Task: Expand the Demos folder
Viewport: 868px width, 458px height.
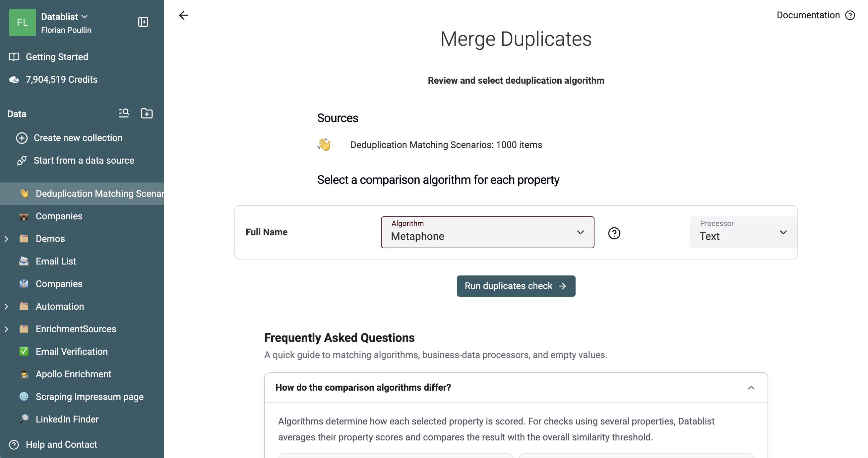Action: (x=6, y=239)
